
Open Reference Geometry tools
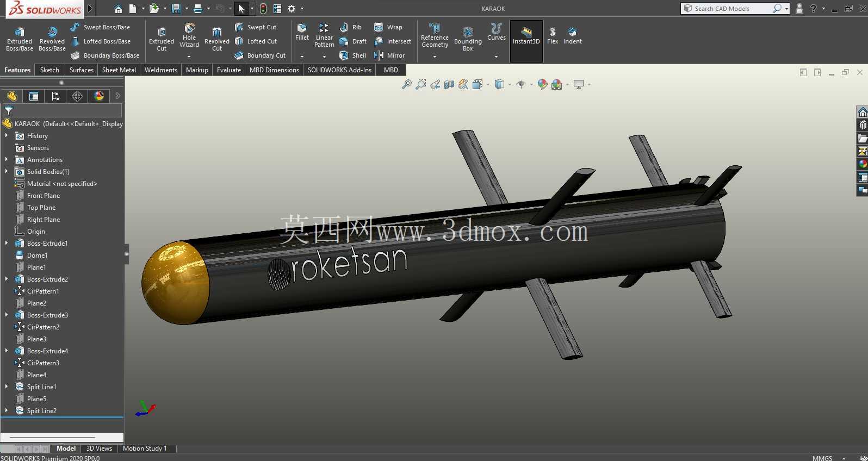(435, 36)
